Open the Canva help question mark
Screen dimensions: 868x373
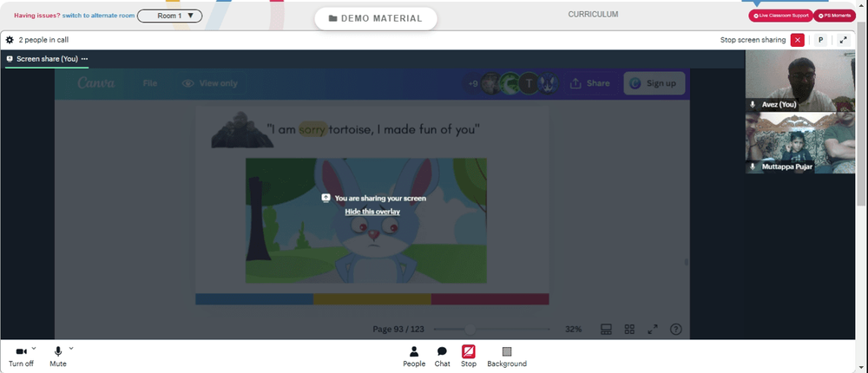(676, 330)
